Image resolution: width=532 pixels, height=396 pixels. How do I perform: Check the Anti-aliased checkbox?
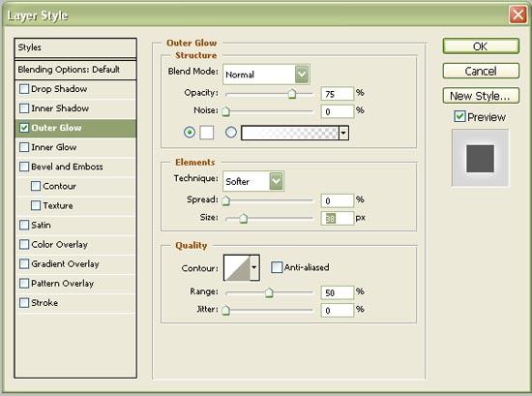pos(277,267)
